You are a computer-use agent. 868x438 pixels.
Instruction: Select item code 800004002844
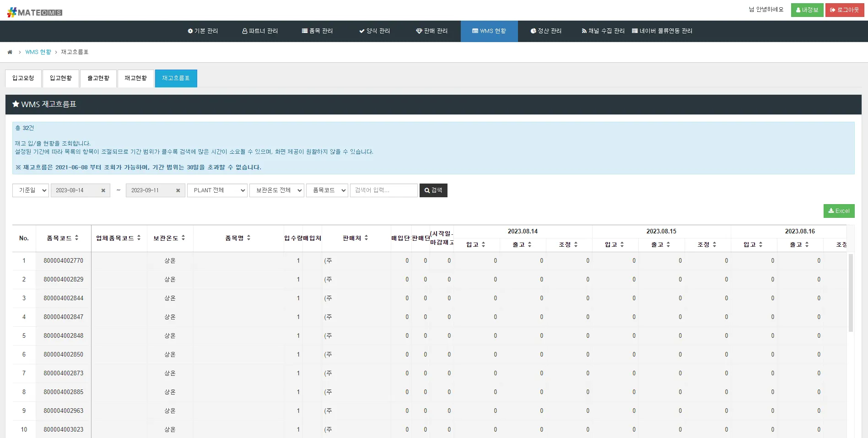click(x=64, y=298)
